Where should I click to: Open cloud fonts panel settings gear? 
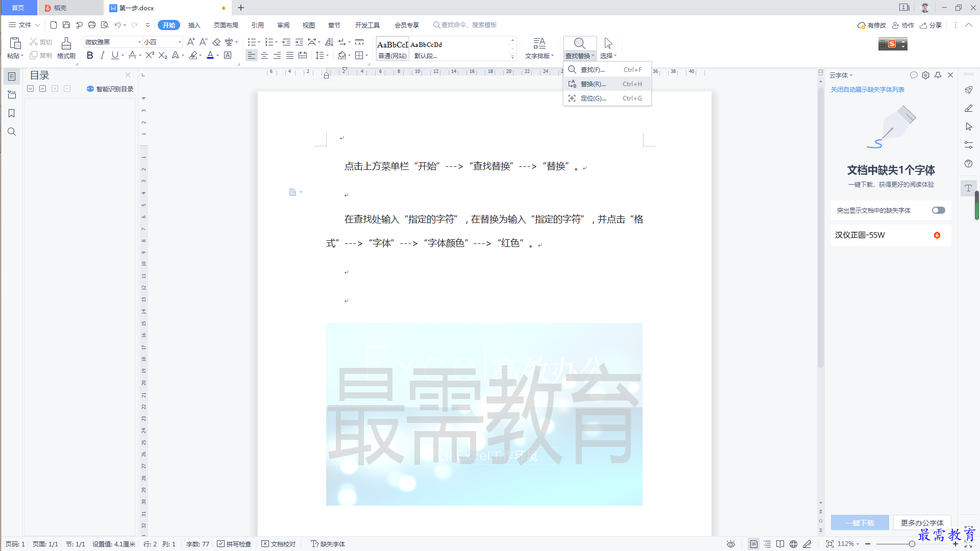click(x=926, y=75)
